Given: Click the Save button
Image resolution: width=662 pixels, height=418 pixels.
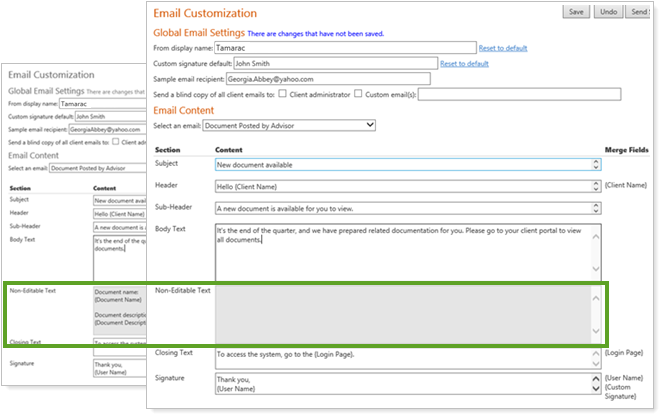Looking at the screenshot, I should pos(576,12).
